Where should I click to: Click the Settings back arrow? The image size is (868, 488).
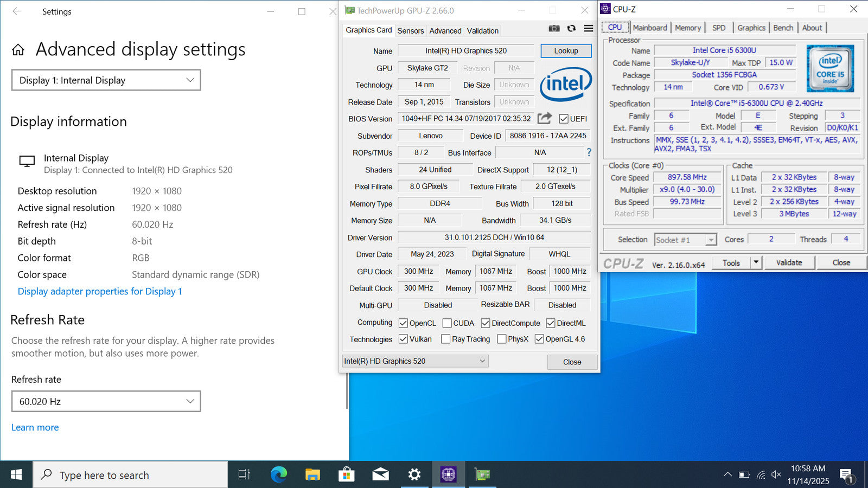click(17, 11)
